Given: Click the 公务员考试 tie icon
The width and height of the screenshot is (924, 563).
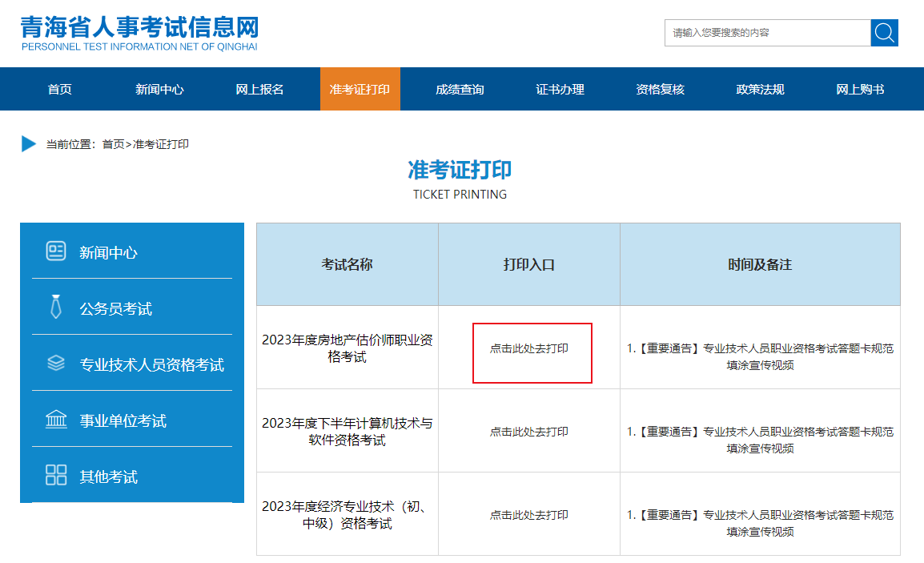Looking at the screenshot, I should [x=56, y=308].
